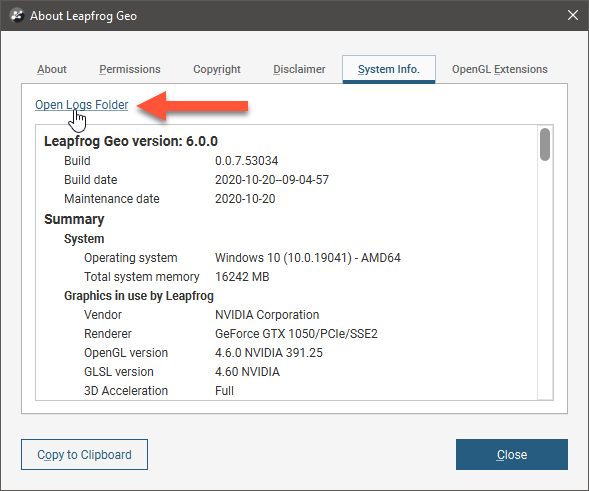The width and height of the screenshot is (589, 491).
Task: Click the build number 0.0.7.53034
Action: (246, 161)
